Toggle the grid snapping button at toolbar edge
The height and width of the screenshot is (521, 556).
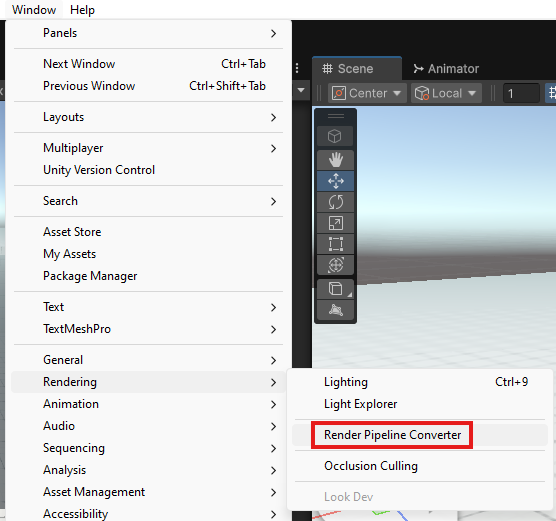point(551,93)
